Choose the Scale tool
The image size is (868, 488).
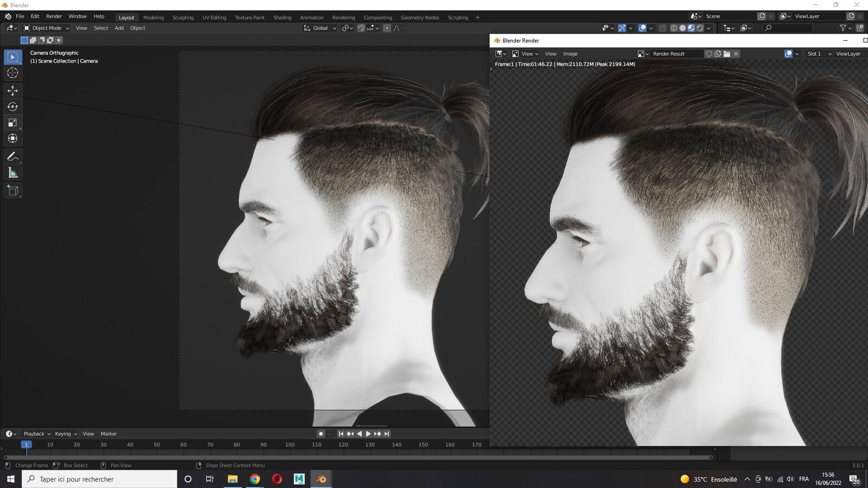12,123
